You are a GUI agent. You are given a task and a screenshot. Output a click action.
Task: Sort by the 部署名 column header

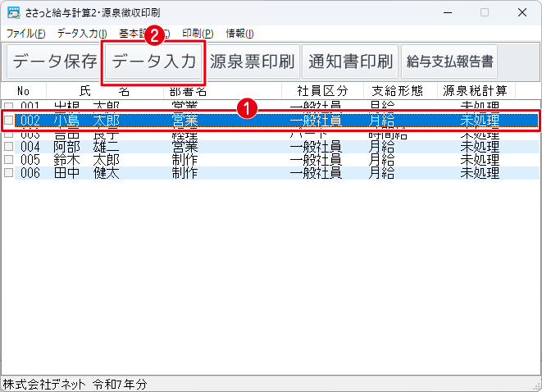coord(188,91)
